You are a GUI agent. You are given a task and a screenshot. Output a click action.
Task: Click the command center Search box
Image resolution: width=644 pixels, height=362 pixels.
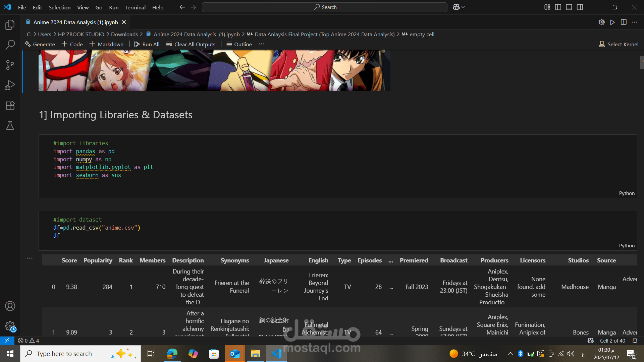click(x=325, y=7)
